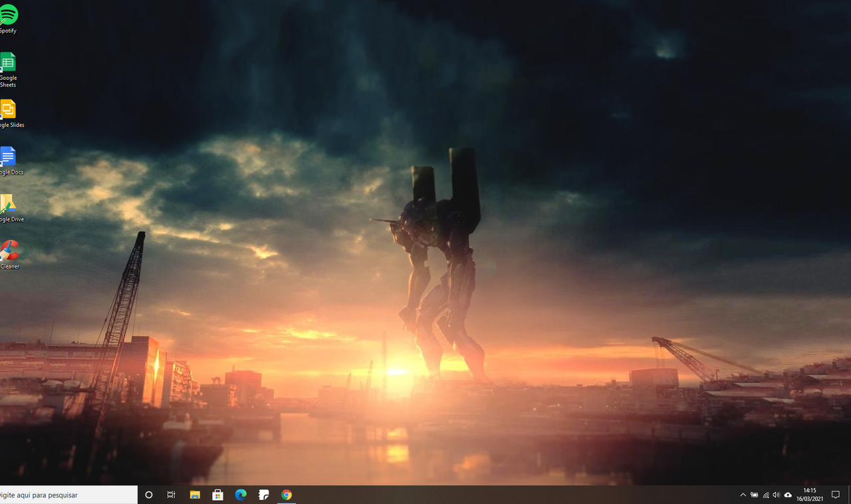Switch to Google Chrome on the taskbar
Viewport: 851px width, 504px height.
pos(287,495)
